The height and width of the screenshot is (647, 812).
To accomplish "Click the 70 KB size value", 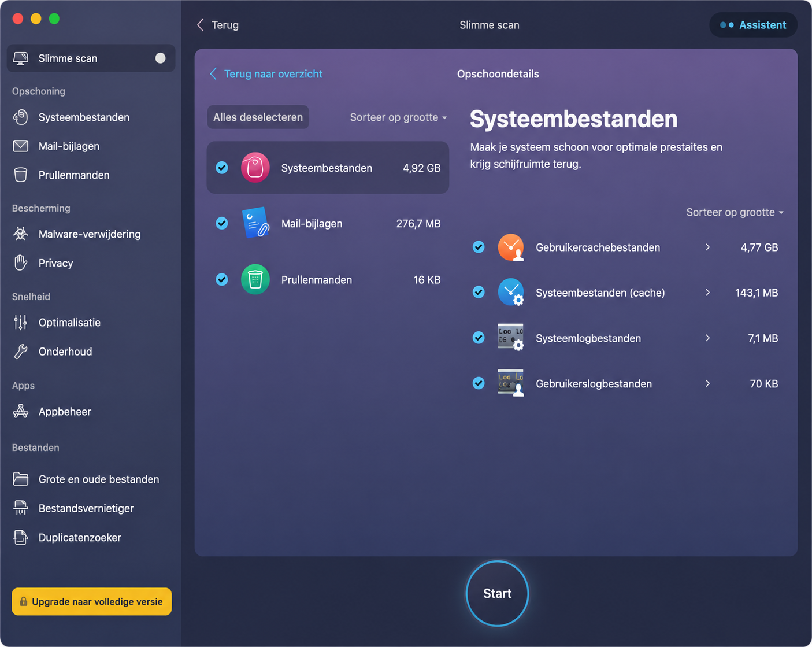I will pyautogui.click(x=764, y=383).
